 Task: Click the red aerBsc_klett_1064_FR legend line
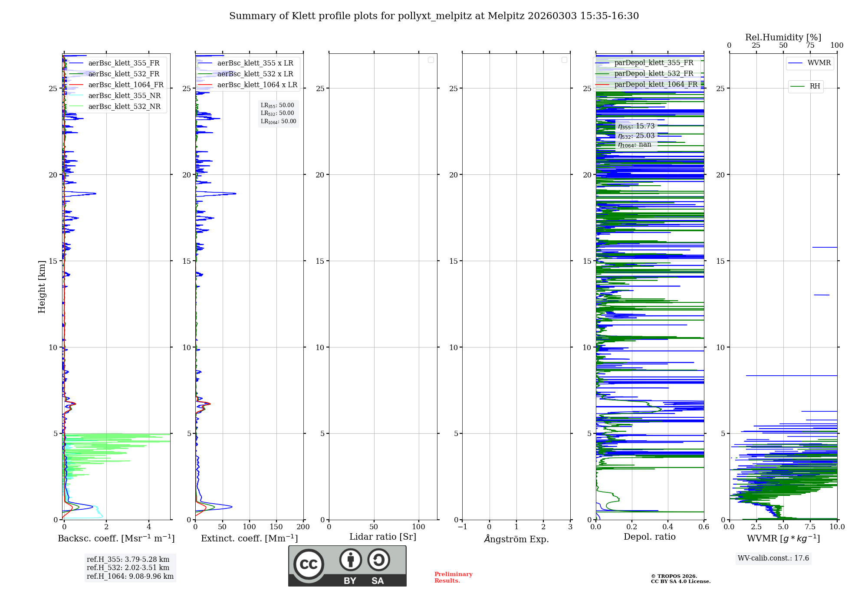click(x=76, y=85)
